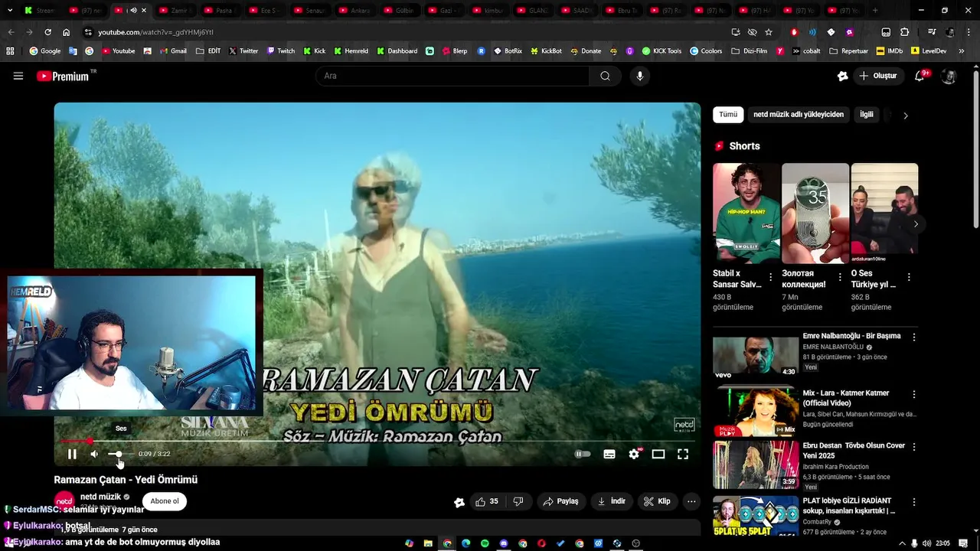
Task: Open options for 'Золотая коллекция!' short
Action: (x=840, y=277)
